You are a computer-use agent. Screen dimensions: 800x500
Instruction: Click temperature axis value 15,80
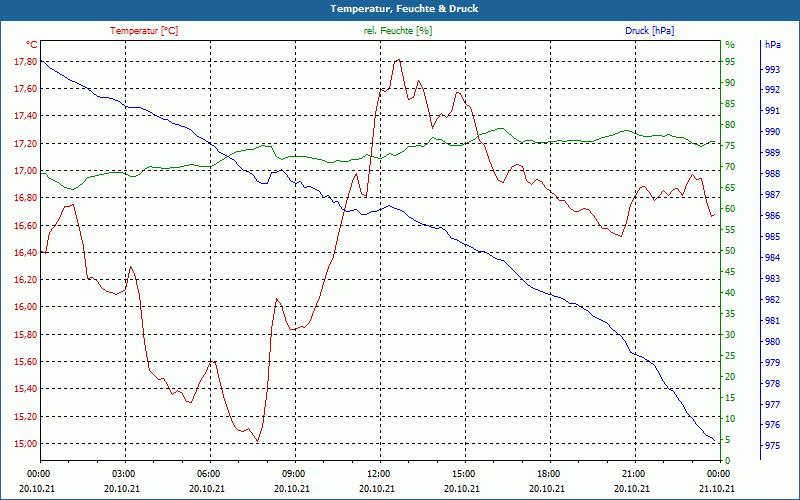27,334
